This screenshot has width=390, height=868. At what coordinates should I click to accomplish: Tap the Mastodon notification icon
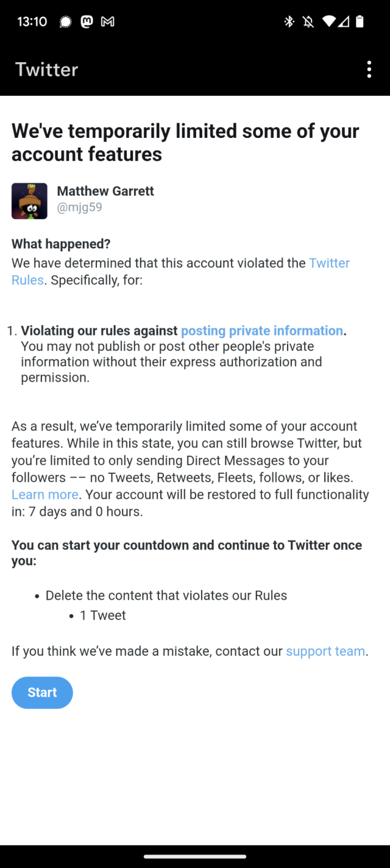tap(87, 21)
